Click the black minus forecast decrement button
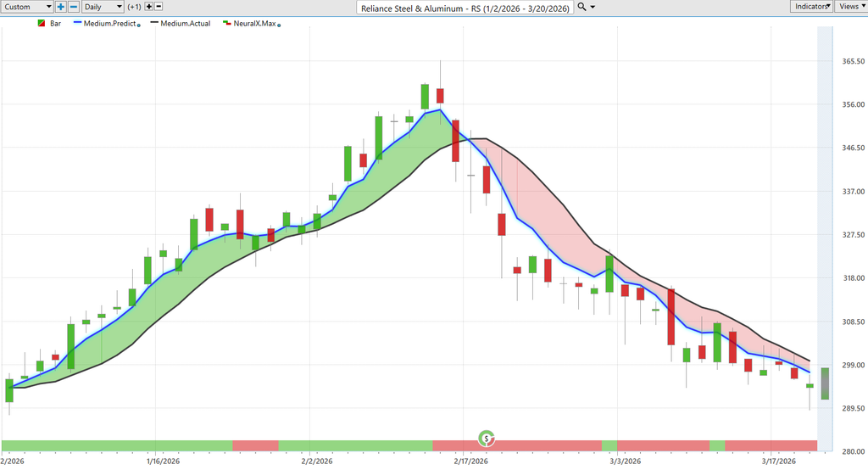The height and width of the screenshot is (470, 868). [x=159, y=7]
